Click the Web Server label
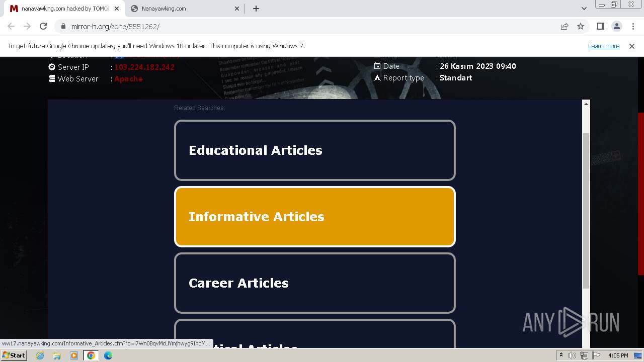 point(78,79)
